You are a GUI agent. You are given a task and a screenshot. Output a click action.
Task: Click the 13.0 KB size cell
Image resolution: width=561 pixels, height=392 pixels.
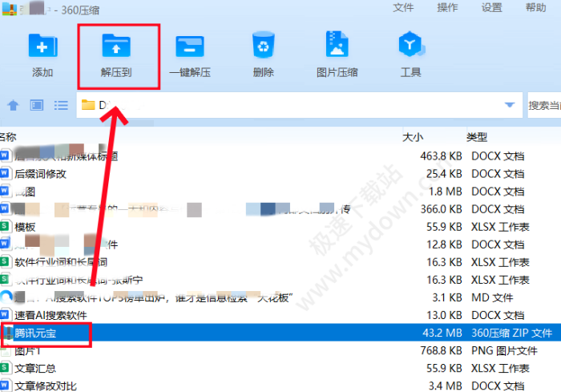click(444, 315)
